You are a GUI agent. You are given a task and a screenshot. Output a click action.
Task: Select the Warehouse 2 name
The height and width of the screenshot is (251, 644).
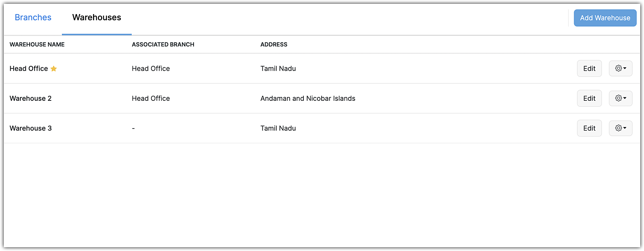click(30, 98)
